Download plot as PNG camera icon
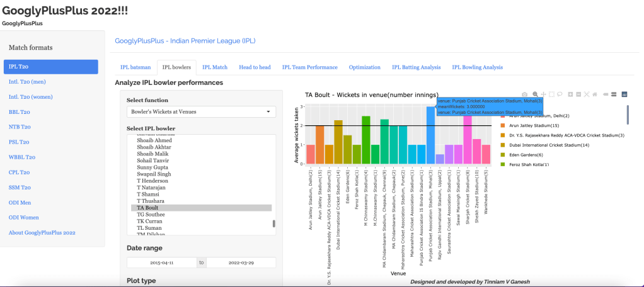 pos(524,94)
